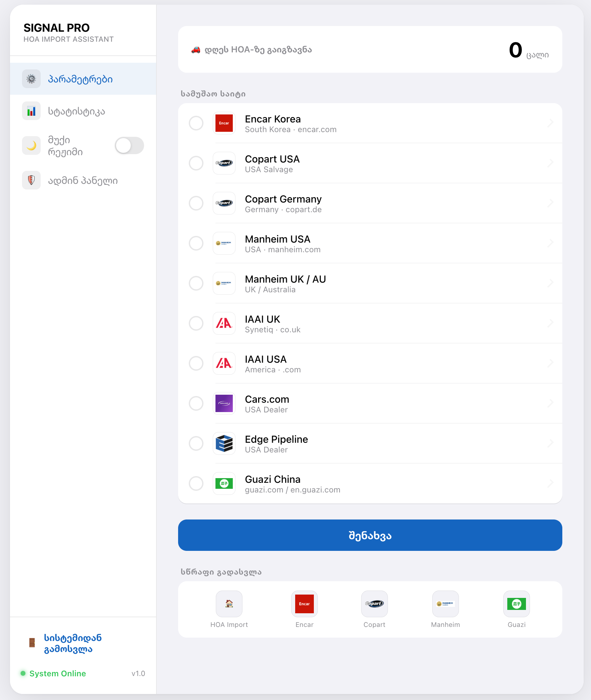Open the პარამეტრები settings menu item
This screenshot has width=591, height=700.
coord(83,79)
